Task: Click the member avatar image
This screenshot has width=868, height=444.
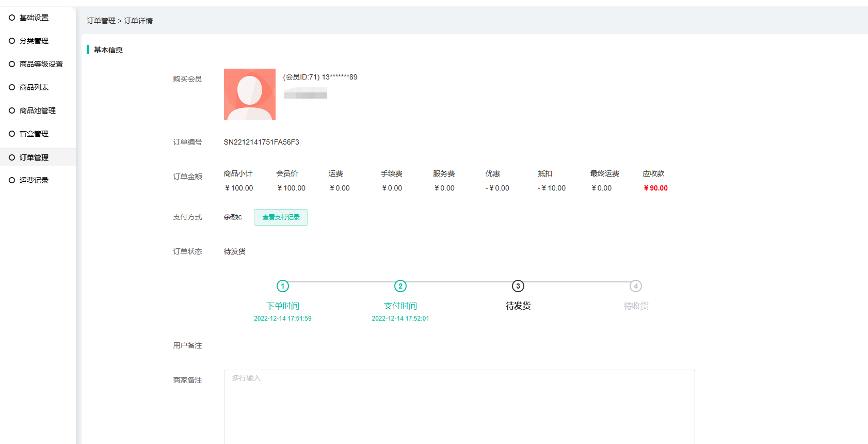Action: pyautogui.click(x=249, y=94)
